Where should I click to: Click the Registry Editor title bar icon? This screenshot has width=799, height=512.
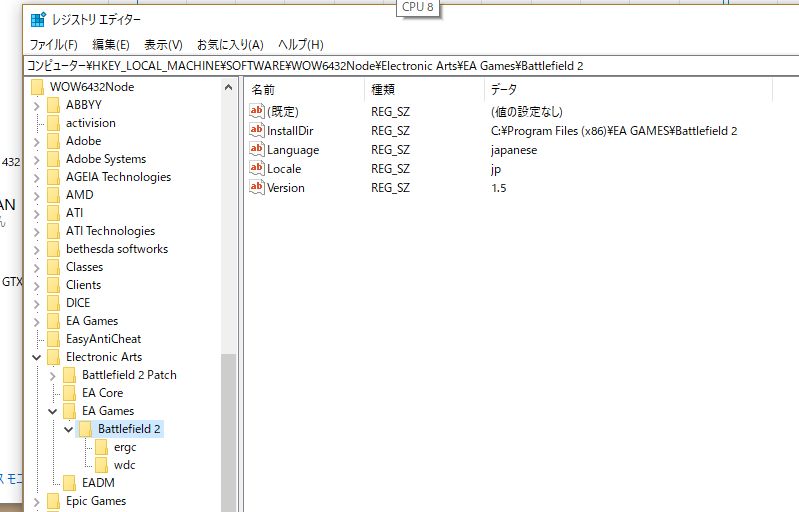[x=38, y=19]
